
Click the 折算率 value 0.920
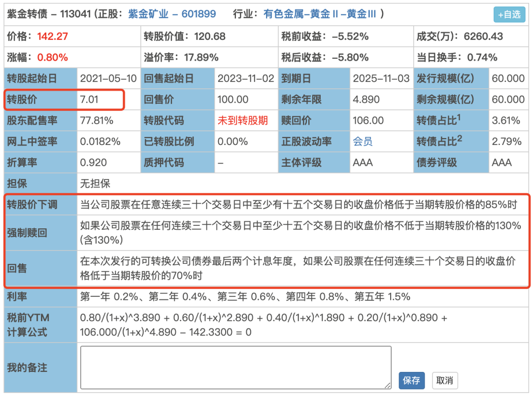93,163
